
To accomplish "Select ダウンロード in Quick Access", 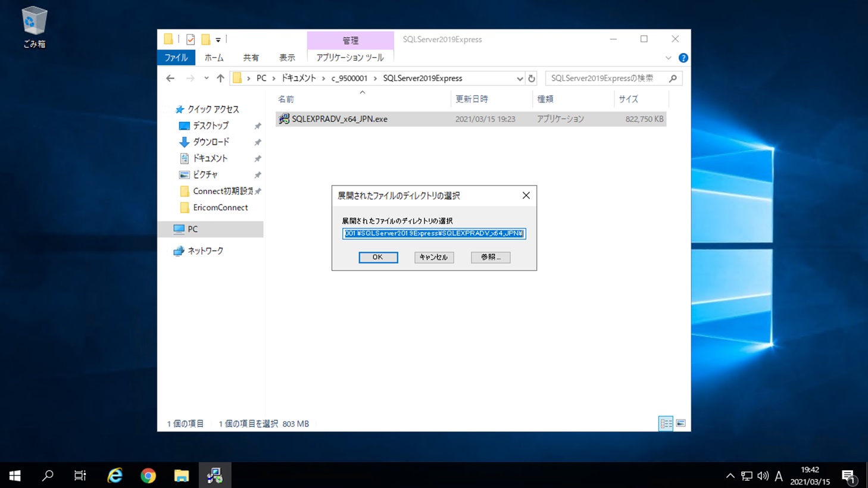I will tap(211, 142).
